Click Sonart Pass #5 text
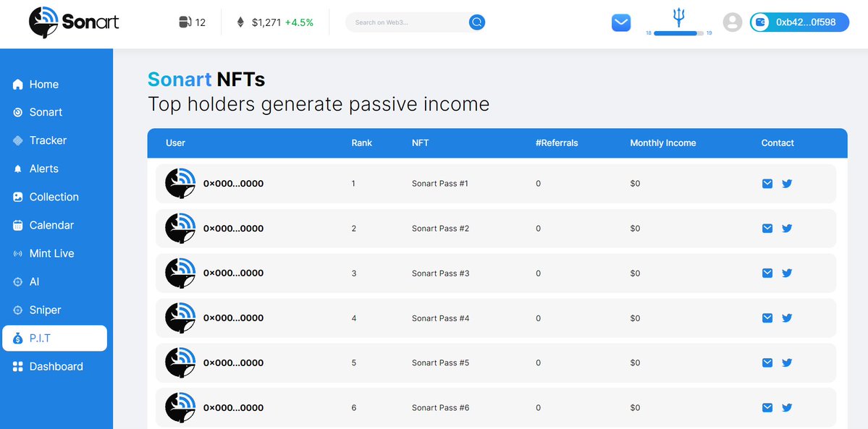The width and height of the screenshot is (868, 429). click(x=441, y=362)
